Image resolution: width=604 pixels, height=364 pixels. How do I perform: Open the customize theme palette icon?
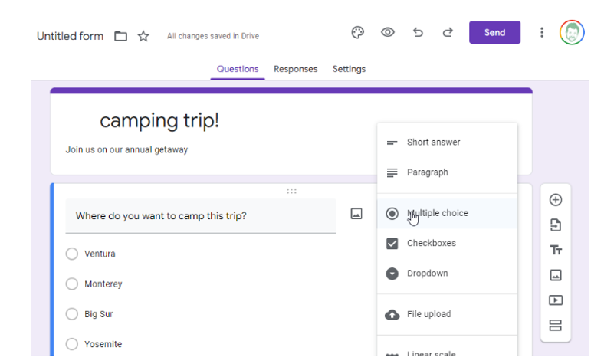[x=357, y=32]
